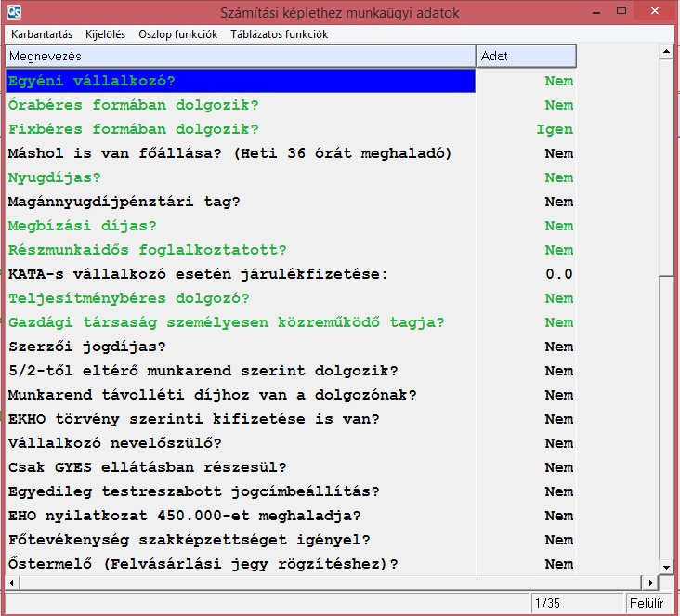Toggle the Nem value for Nyugdíjas?
Screen dimensions: 680x616
(558, 177)
